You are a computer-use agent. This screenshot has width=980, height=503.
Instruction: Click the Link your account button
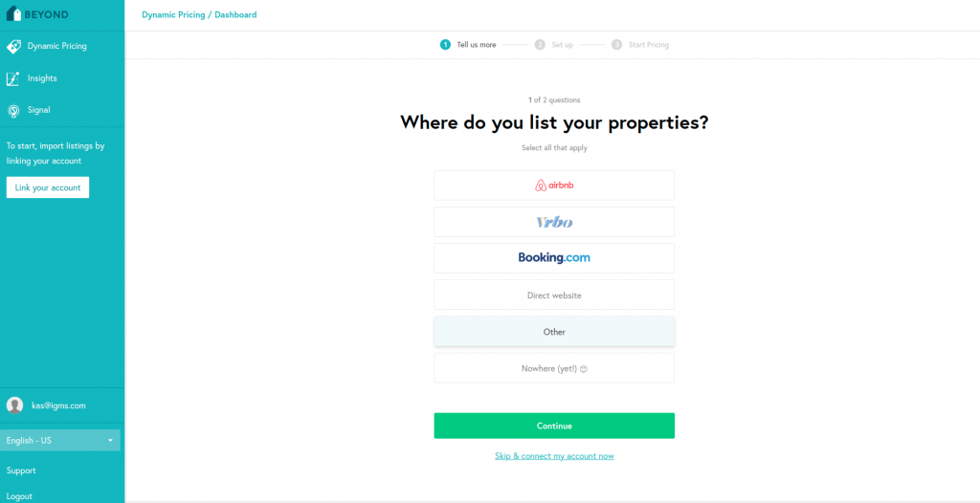pos(48,187)
